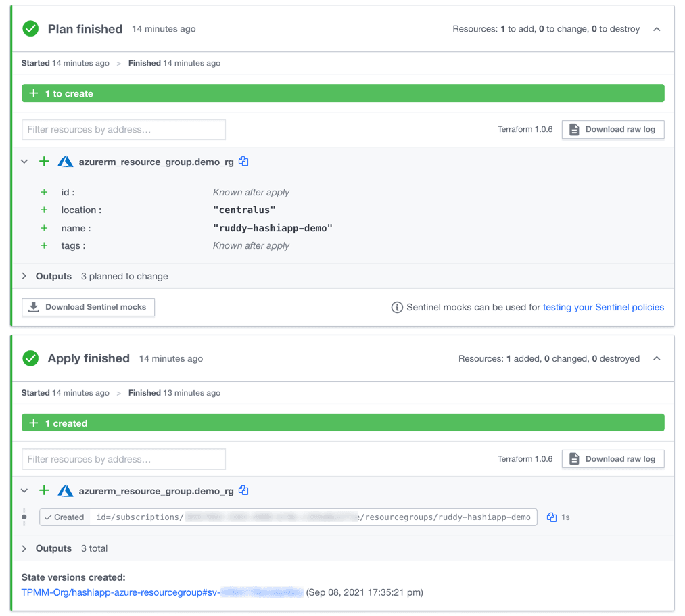Click the Azure logo in Plan section

click(x=66, y=162)
